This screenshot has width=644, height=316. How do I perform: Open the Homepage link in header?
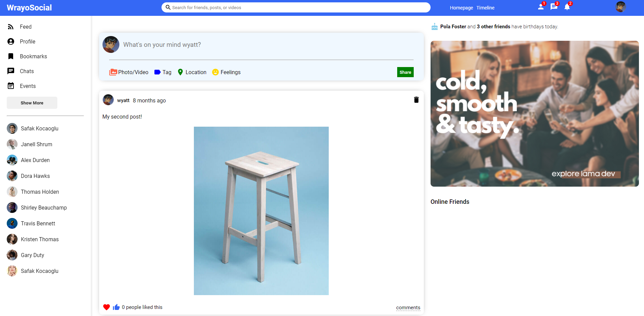[461, 8]
